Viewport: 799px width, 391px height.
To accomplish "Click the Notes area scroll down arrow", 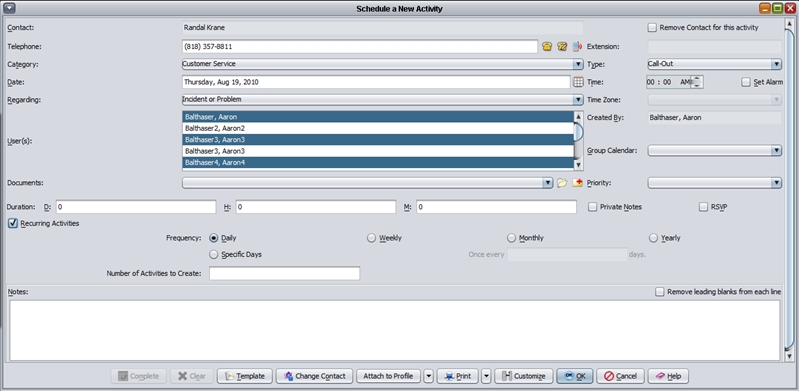I will (x=790, y=356).
